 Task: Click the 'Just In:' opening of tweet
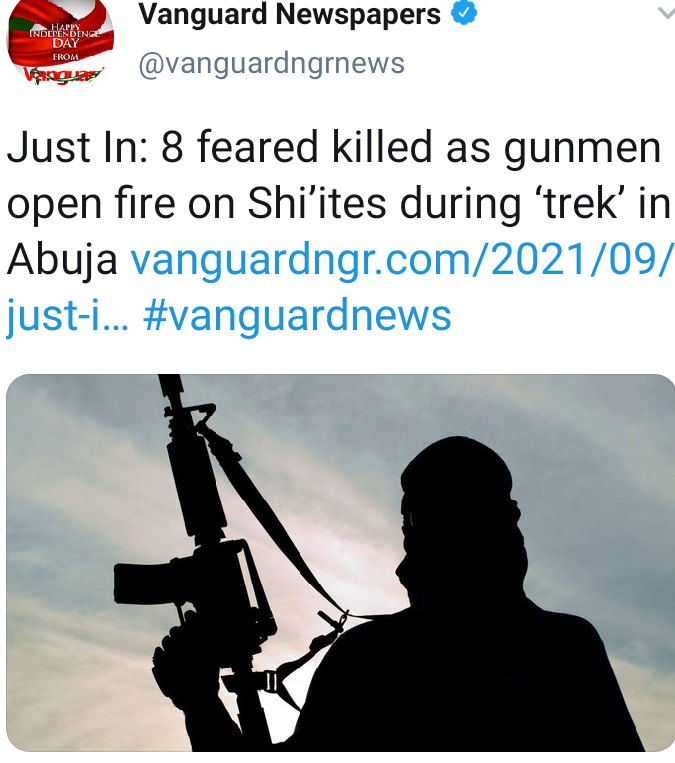(x=77, y=146)
